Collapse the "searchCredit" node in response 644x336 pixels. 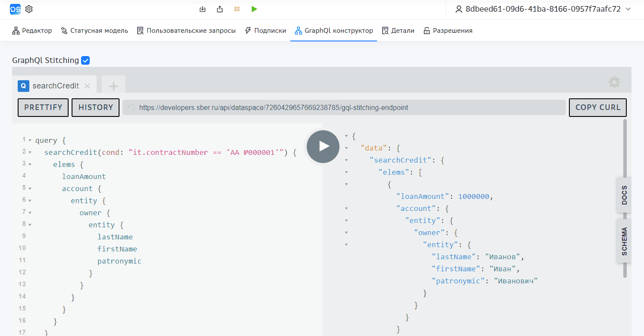(x=346, y=160)
